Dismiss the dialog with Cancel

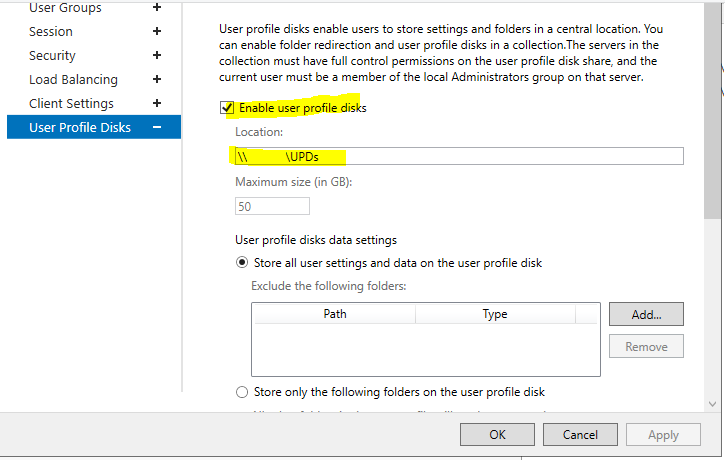click(580, 435)
